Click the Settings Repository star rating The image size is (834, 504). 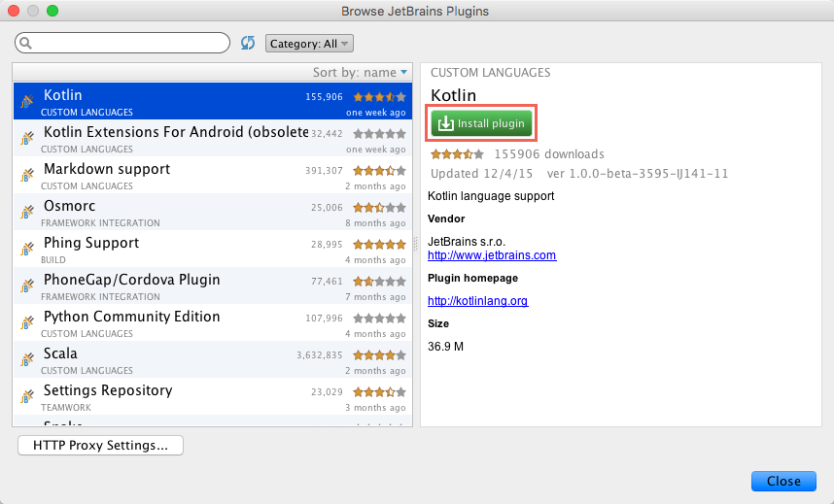coord(379,391)
